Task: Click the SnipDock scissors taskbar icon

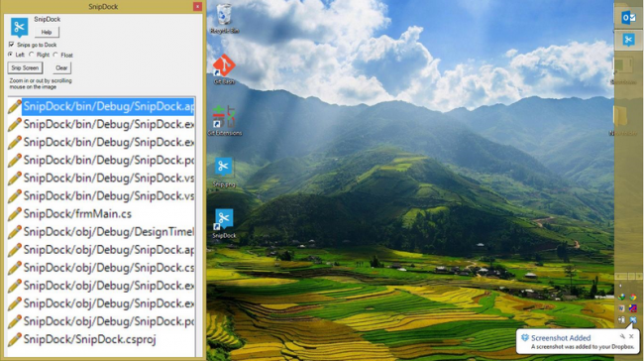Action: [628, 40]
